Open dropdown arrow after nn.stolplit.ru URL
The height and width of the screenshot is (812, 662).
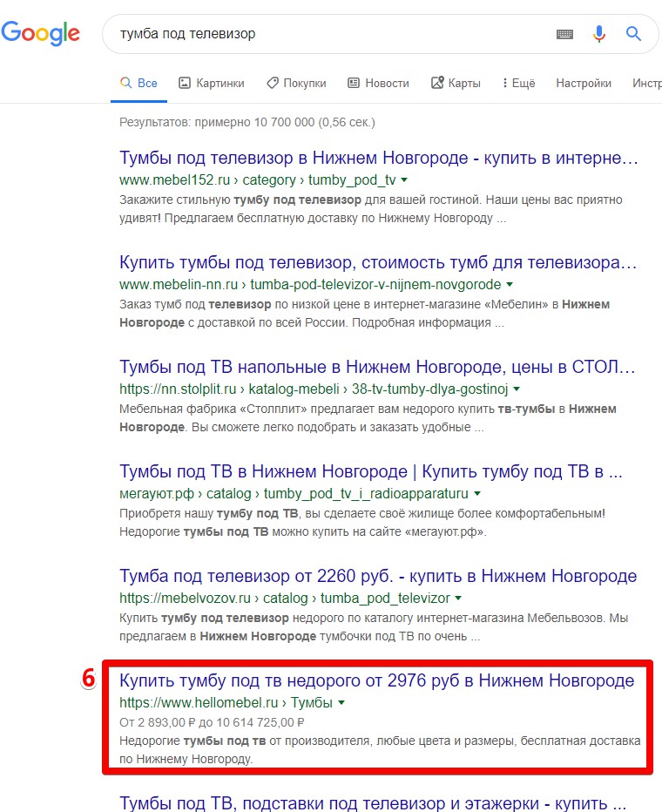517,389
